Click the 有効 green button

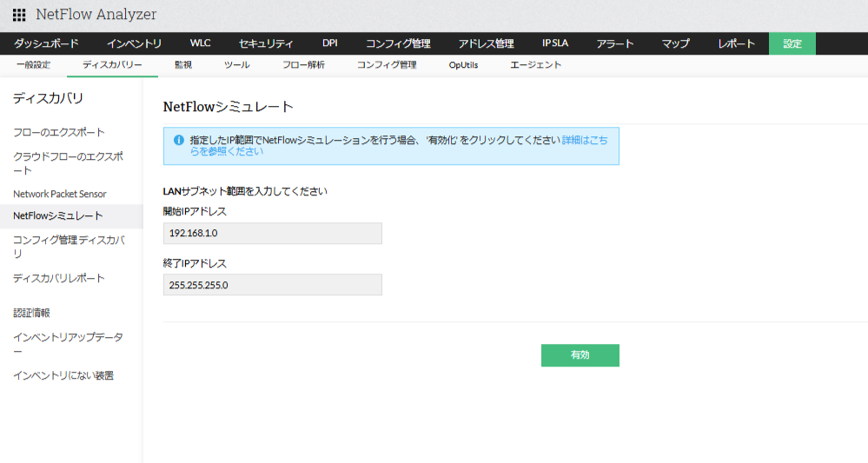pyautogui.click(x=580, y=355)
